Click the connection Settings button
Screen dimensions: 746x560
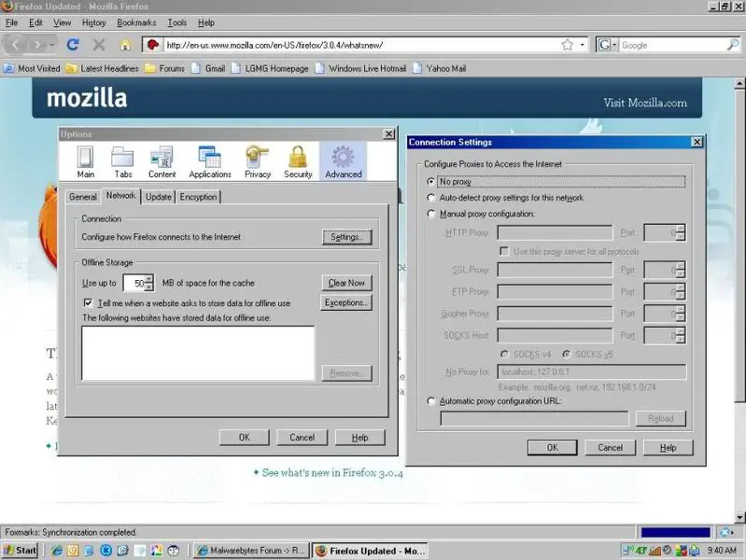tap(346, 237)
